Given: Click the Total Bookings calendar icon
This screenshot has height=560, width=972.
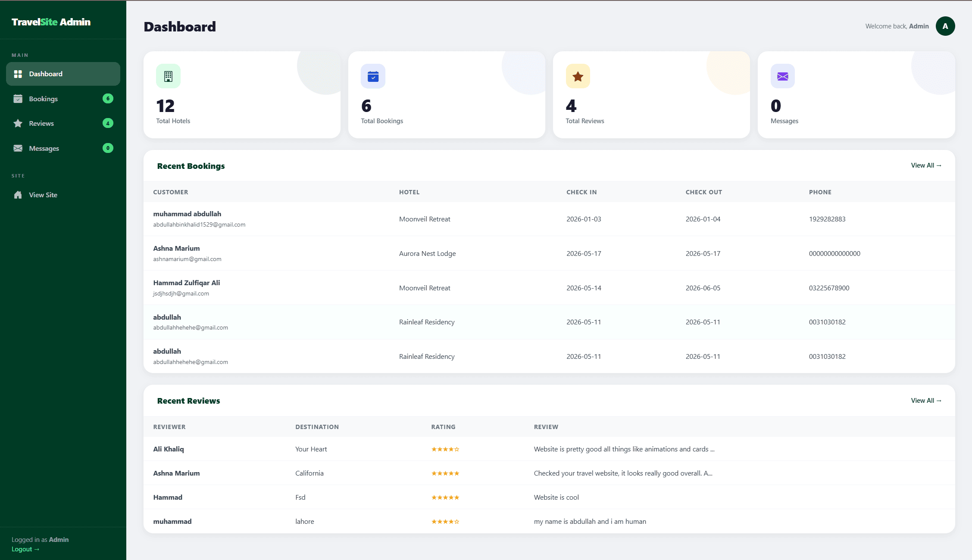Looking at the screenshot, I should [373, 76].
